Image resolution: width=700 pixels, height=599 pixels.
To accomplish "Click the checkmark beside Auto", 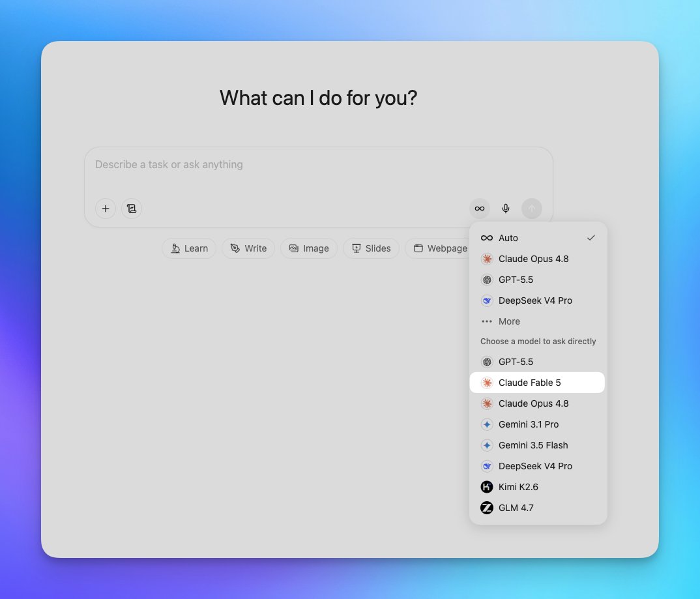I will pyautogui.click(x=591, y=238).
